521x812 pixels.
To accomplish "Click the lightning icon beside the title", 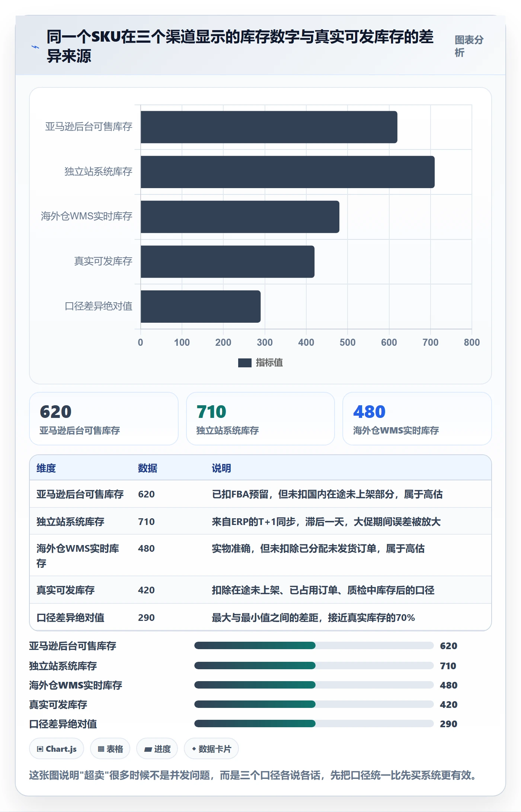I will (35, 47).
